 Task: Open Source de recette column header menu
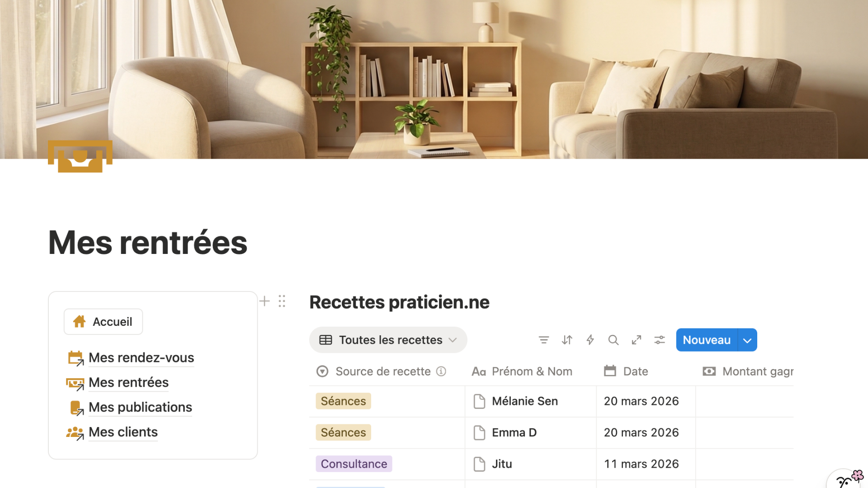(382, 371)
